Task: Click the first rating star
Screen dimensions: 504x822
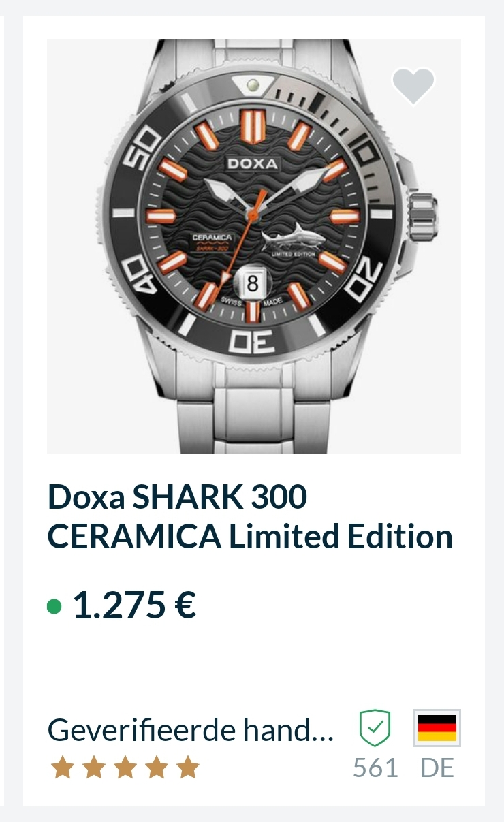Action: point(63,768)
